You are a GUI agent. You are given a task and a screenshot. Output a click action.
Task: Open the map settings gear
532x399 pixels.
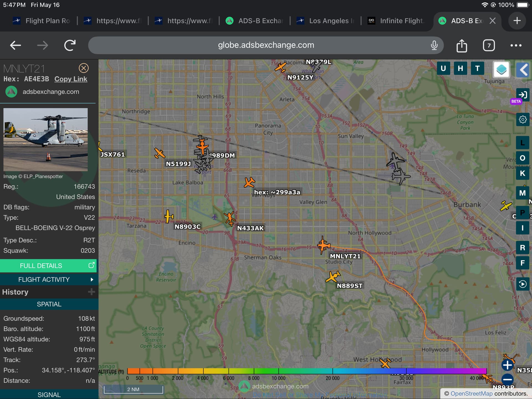tap(523, 119)
